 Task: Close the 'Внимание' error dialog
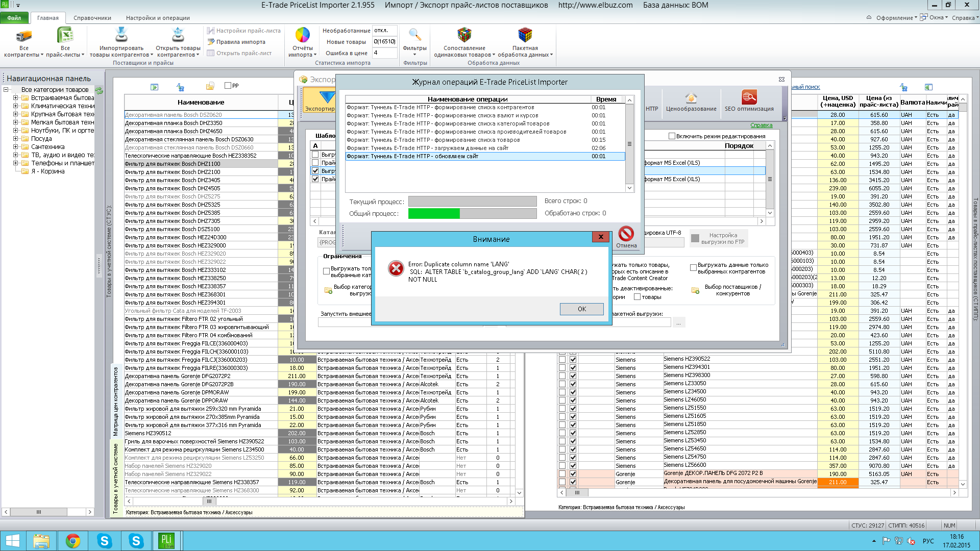(601, 237)
